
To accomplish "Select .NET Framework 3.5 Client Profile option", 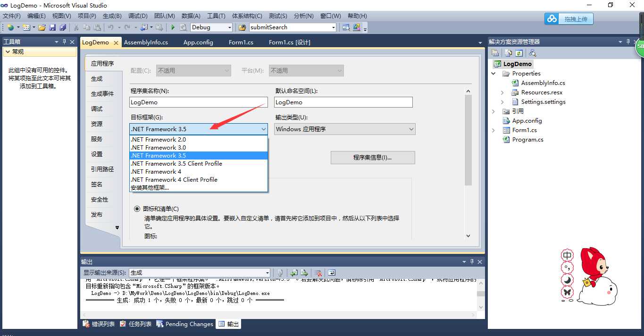I will 199,164.
